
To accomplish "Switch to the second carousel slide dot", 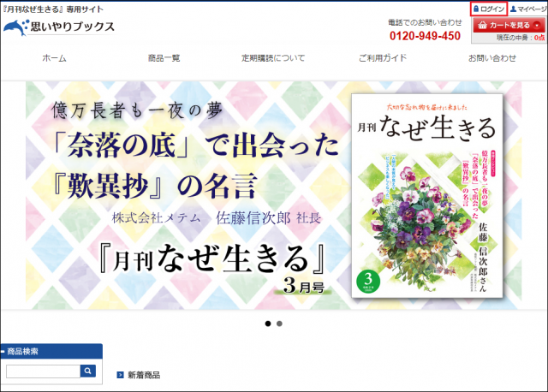I will point(279,324).
